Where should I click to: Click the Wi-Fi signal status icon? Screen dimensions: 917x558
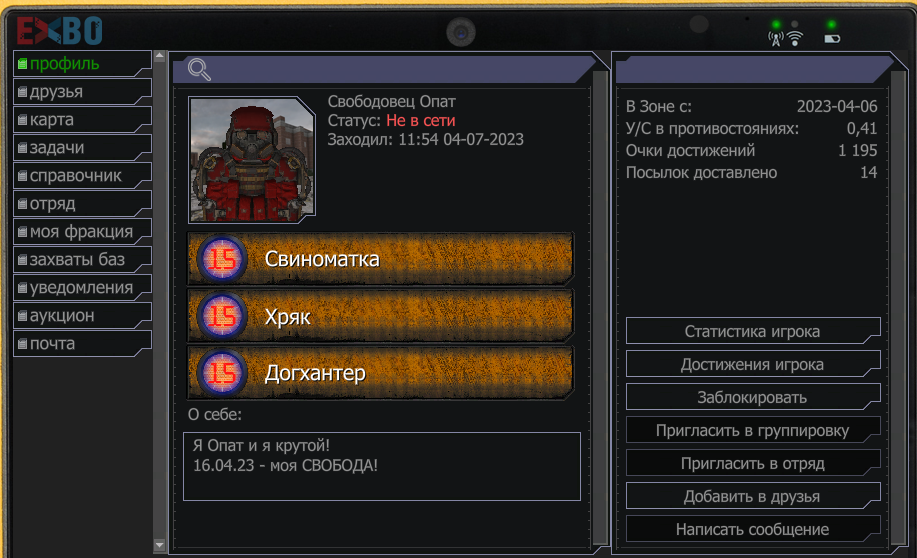[x=795, y=39]
